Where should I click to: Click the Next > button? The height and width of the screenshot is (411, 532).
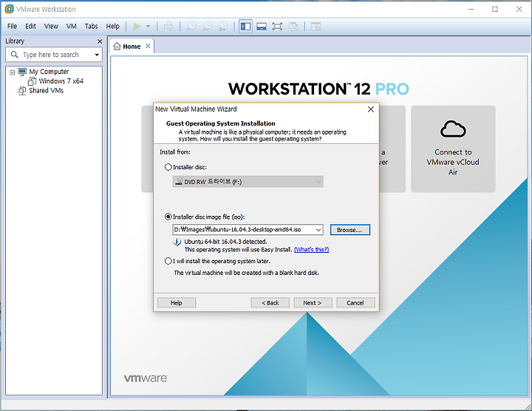pyautogui.click(x=313, y=303)
